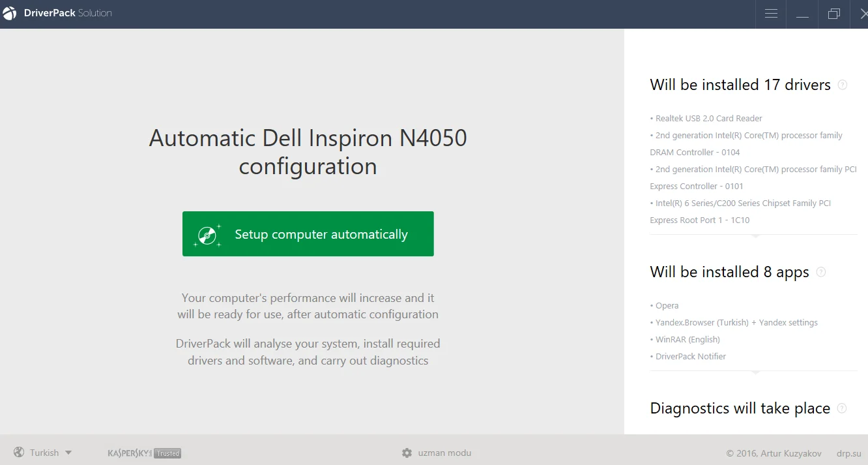Image resolution: width=868 pixels, height=465 pixels.
Task: Open the Turkish language dropdown
Action: [x=50, y=453]
